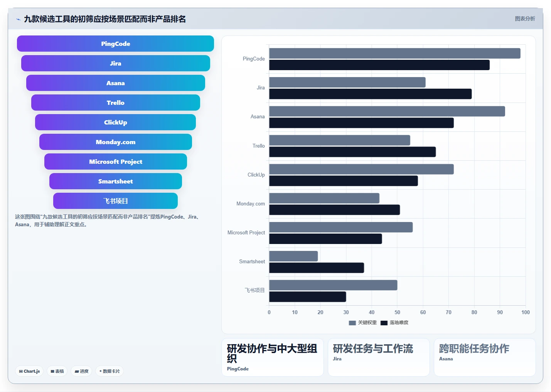The height and width of the screenshot is (392, 551).
Task: Click Smartsheet's 落地难度 dark bar
Action: [317, 268]
